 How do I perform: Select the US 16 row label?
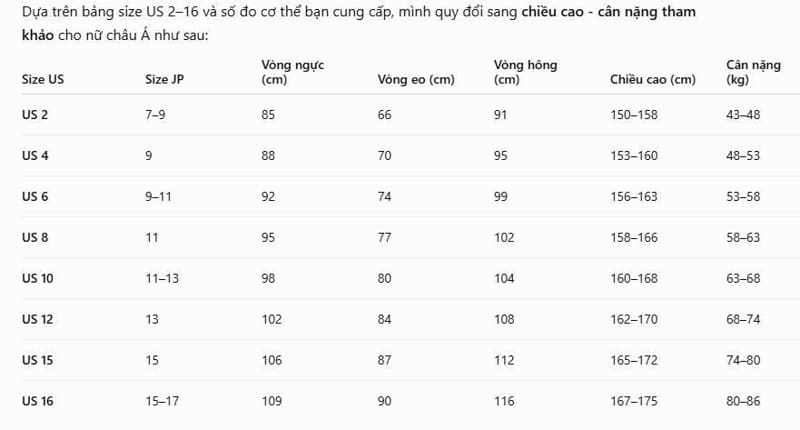[x=37, y=401]
